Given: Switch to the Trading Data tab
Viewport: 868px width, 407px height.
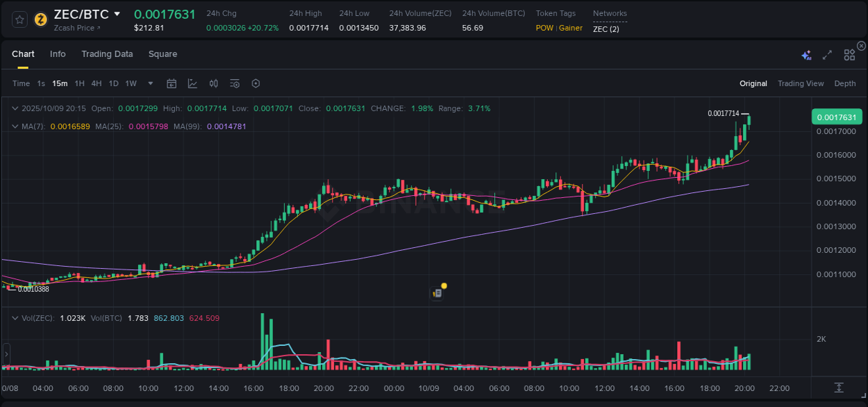Looking at the screenshot, I should pos(107,53).
